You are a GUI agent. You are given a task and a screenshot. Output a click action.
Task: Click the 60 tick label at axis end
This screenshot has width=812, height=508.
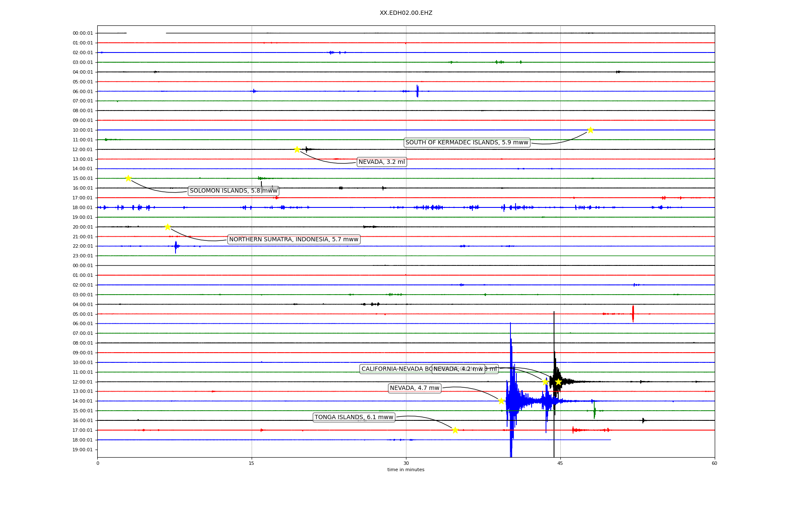coord(714,463)
